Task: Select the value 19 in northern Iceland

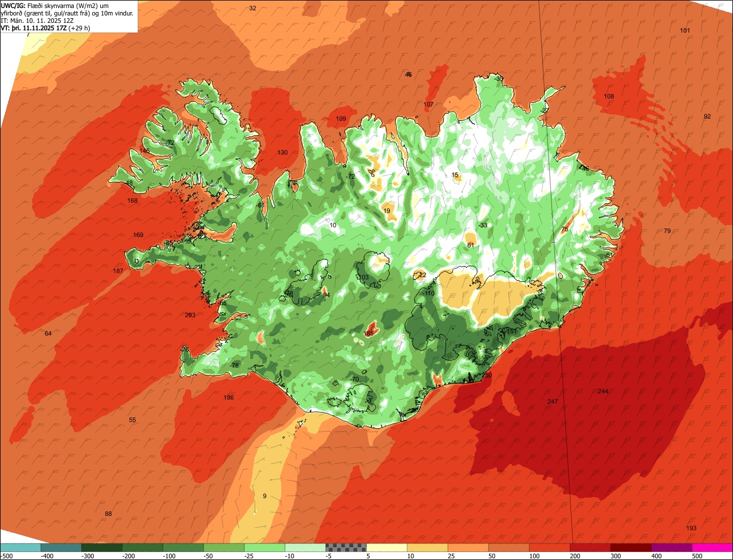Action: coord(387,211)
